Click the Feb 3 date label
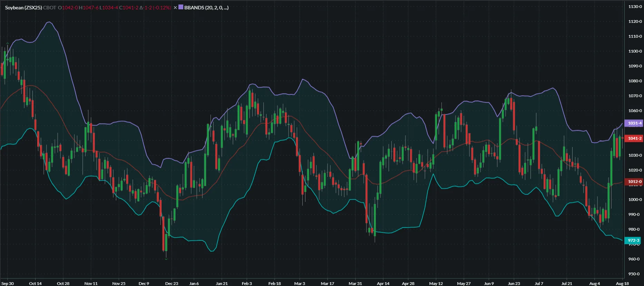644x286 pixels. (x=247, y=284)
